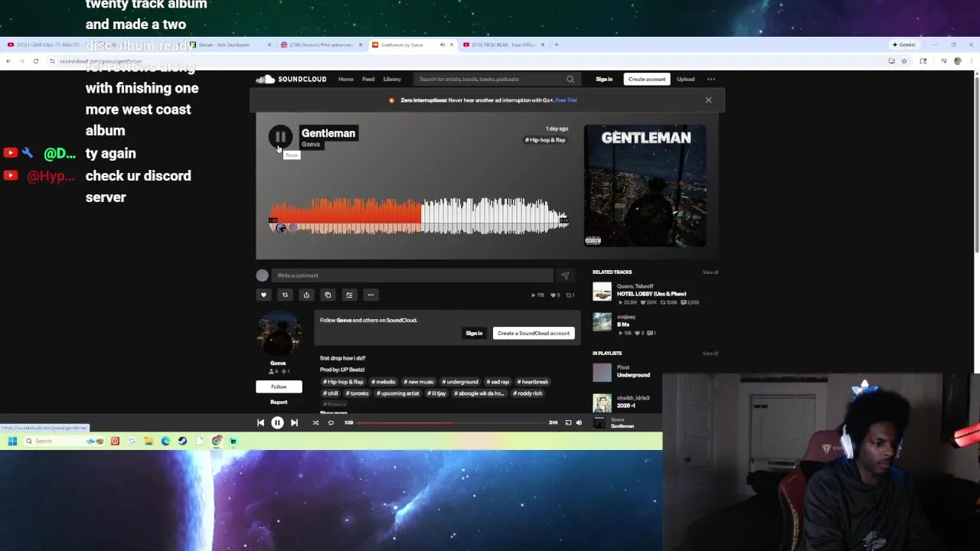Click the search magnifier icon
Screen dimensions: 980x551
point(570,79)
